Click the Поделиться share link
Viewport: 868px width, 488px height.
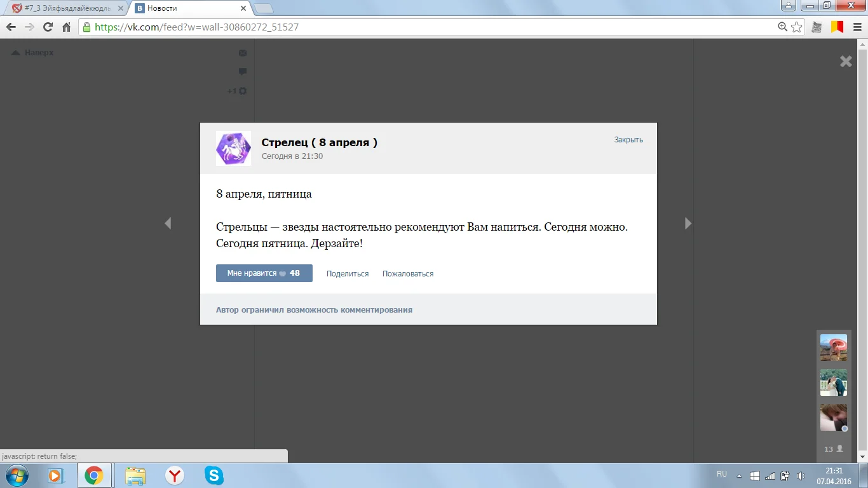[348, 274]
